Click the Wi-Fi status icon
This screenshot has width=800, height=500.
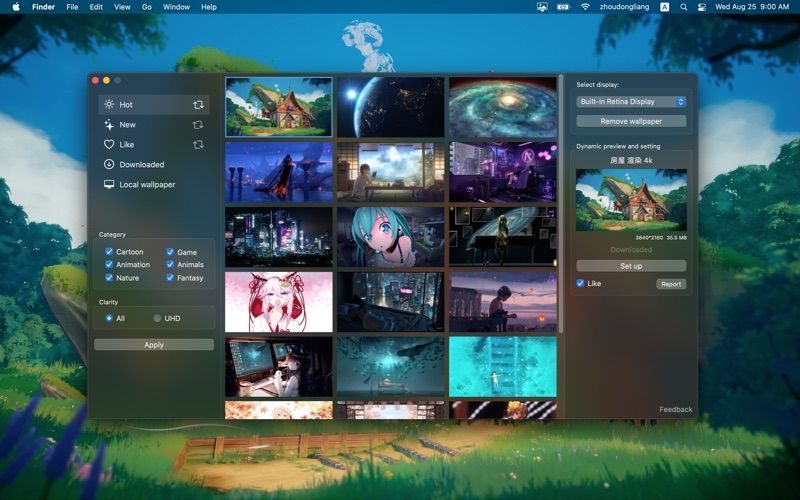click(x=585, y=7)
